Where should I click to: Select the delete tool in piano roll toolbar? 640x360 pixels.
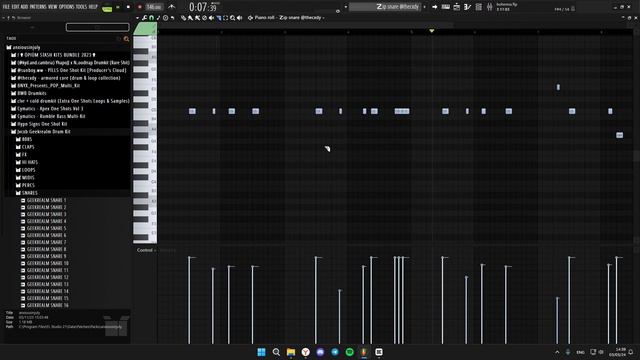point(204,18)
